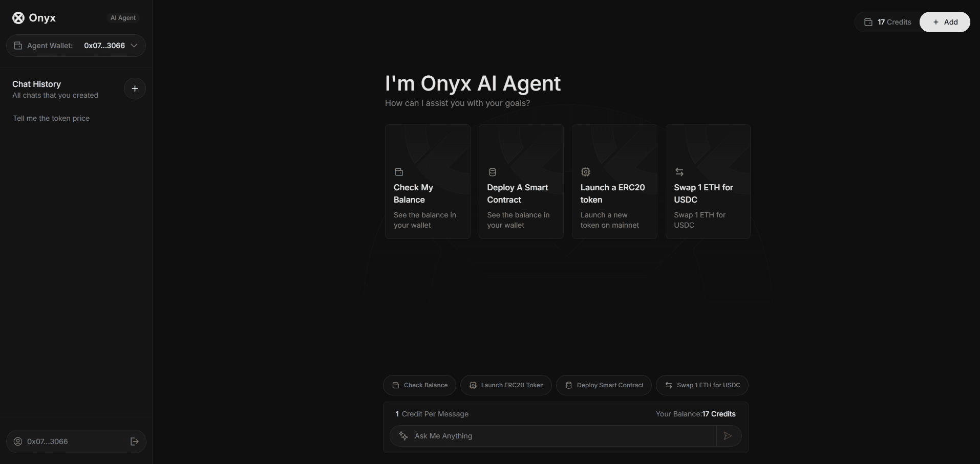Click the Add credits button
The height and width of the screenshot is (464, 980).
(945, 22)
